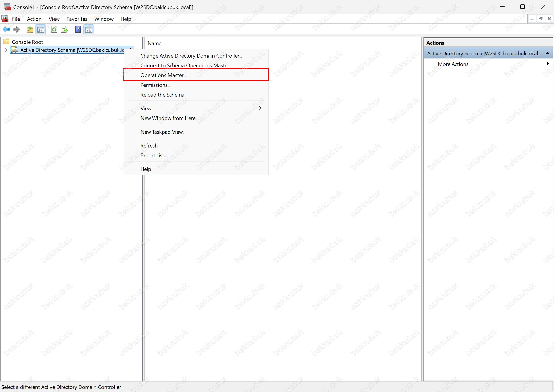This screenshot has height=392, width=554.
Task: Click the Refresh toolbar icon
Action: (54, 29)
